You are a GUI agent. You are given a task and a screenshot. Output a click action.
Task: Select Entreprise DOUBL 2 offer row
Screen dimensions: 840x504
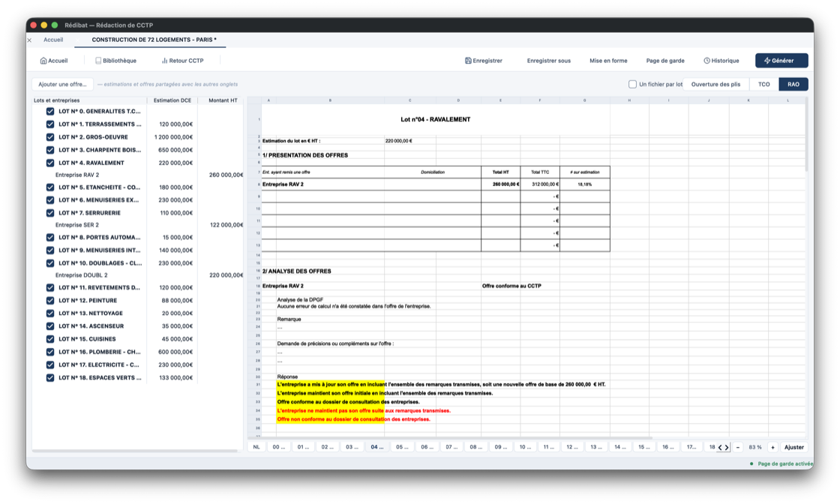click(x=138, y=275)
